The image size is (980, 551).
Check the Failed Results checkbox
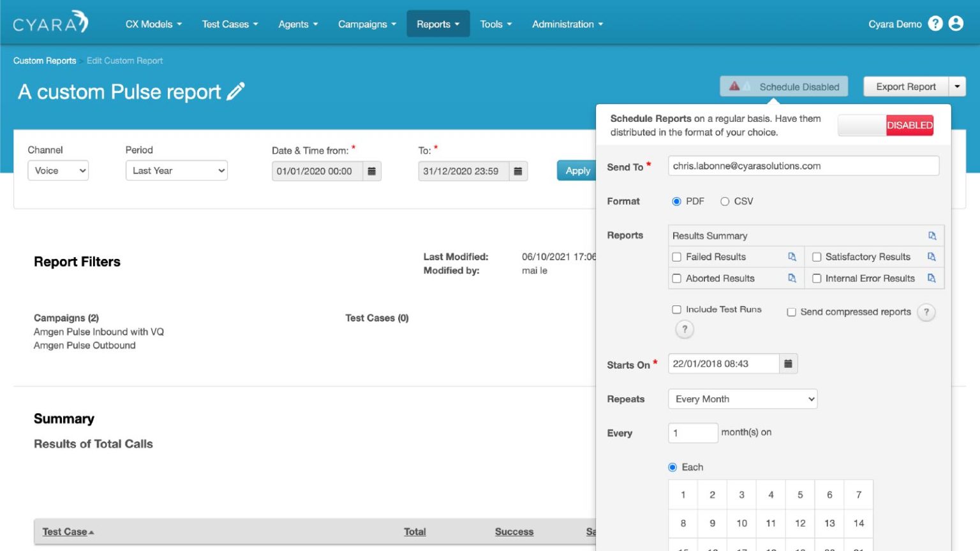(676, 256)
